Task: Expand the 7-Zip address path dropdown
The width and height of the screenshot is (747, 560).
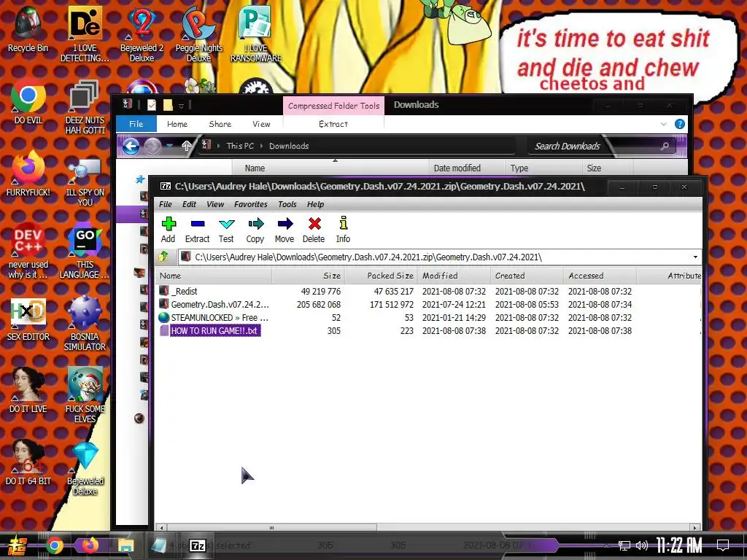Action: click(x=695, y=257)
